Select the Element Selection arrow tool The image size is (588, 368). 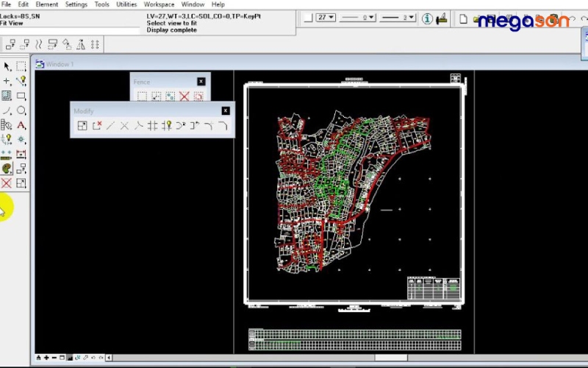pyautogui.click(x=7, y=66)
